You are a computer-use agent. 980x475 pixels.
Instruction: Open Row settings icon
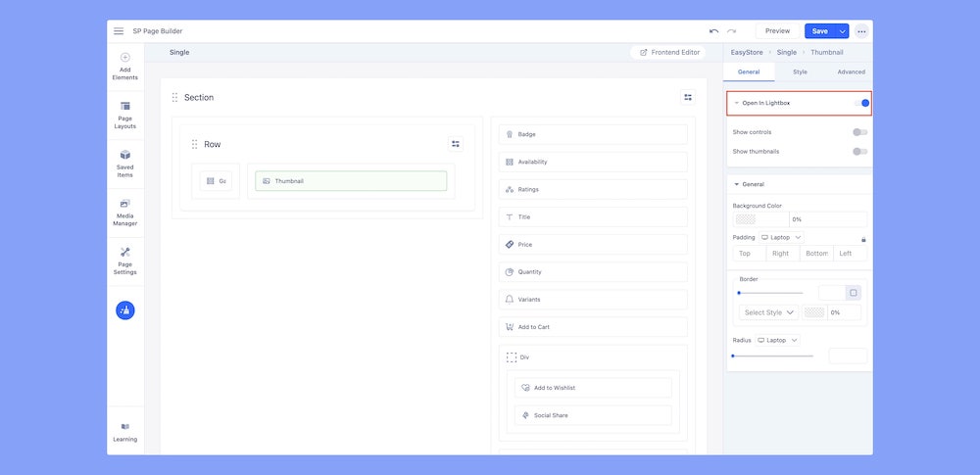[456, 144]
